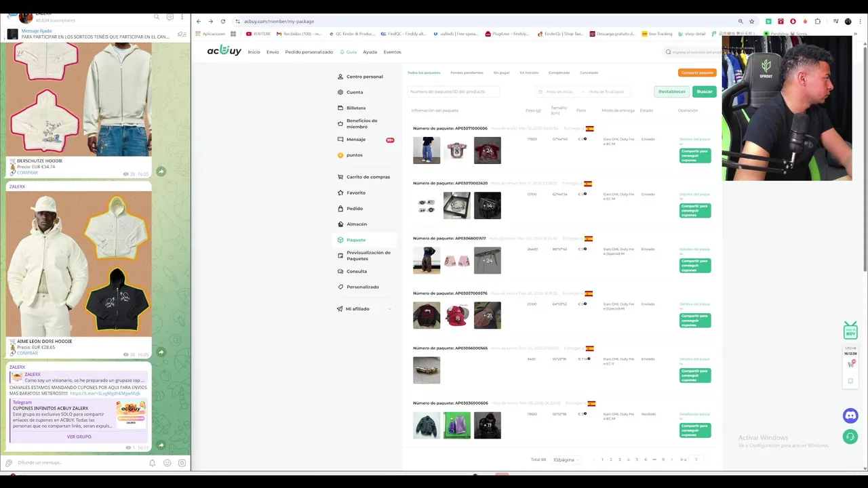
Task: Open the 10/página page size dropdown
Action: [x=566, y=460]
